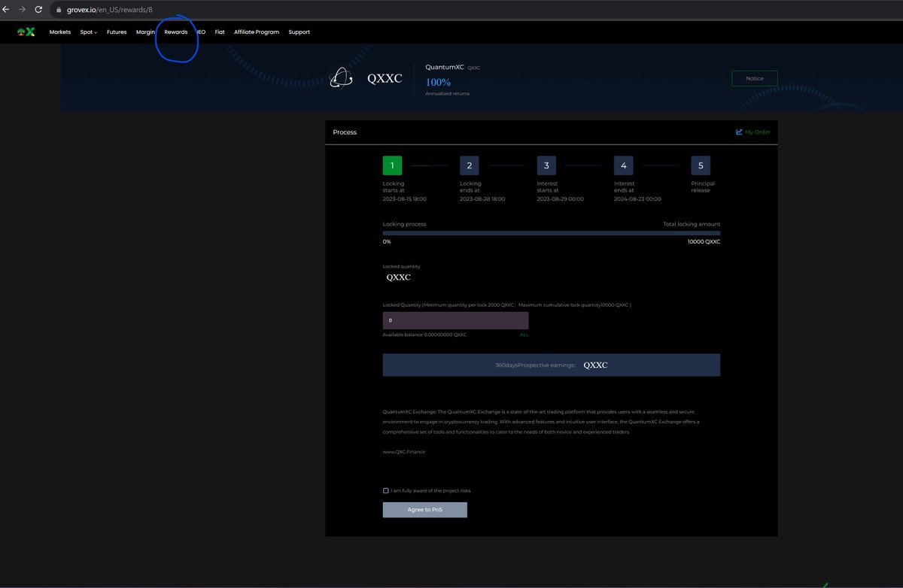Viewport: 903px width, 588px height.
Task: Select step 5 Principal release
Action: 701,165
